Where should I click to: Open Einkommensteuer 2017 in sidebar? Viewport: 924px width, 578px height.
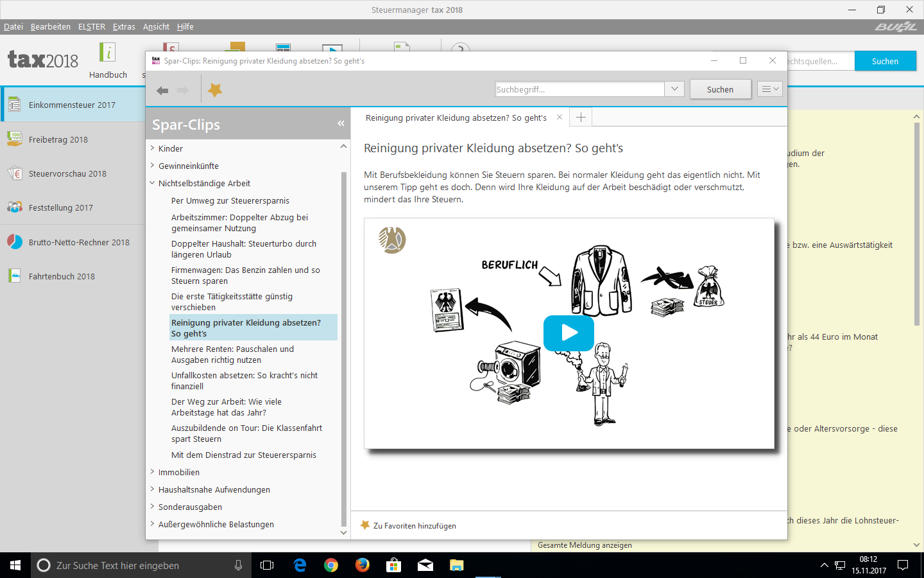(x=73, y=105)
